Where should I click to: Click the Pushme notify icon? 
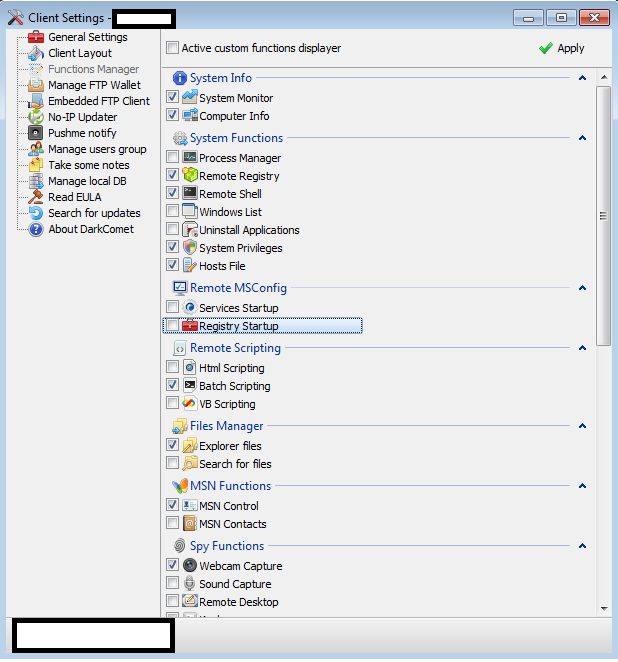[36, 134]
